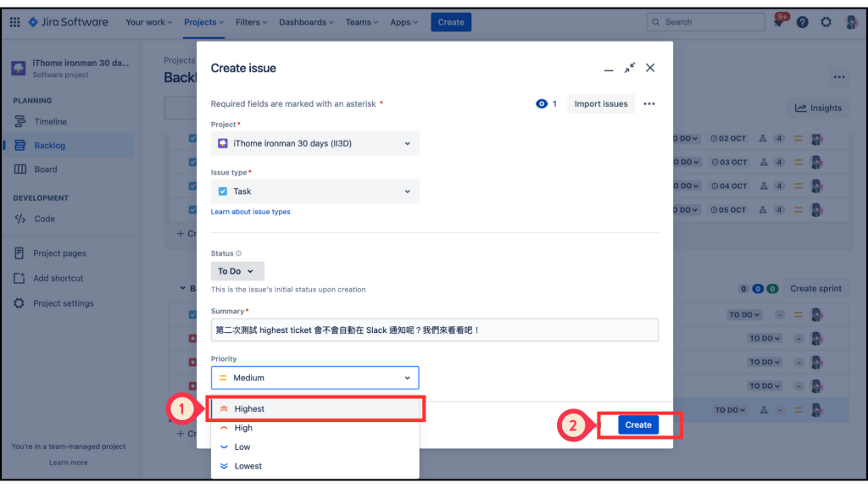The height and width of the screenshot is (488, 868).
Task: Click the Add shortcut icon
Action: coord(19,278)
